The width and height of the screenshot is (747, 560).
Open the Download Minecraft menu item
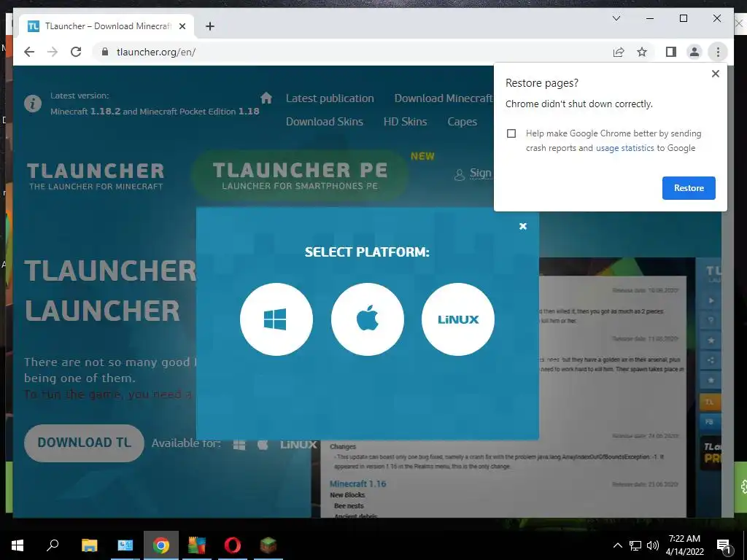[443, 98]
